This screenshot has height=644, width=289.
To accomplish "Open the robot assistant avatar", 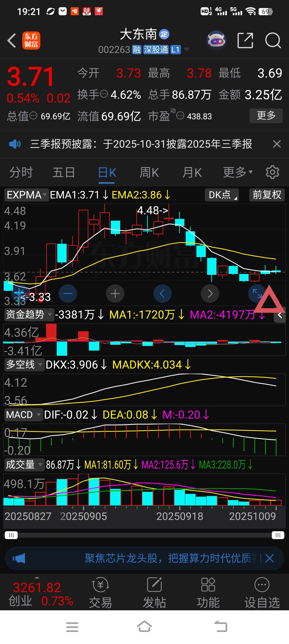I will coord(216,40).
